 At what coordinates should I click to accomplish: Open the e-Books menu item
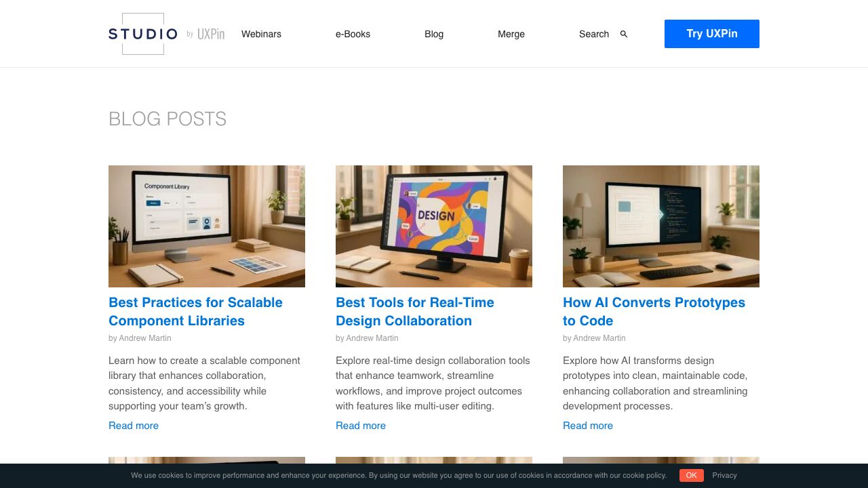pyautogui.click(x=353, y=34)
